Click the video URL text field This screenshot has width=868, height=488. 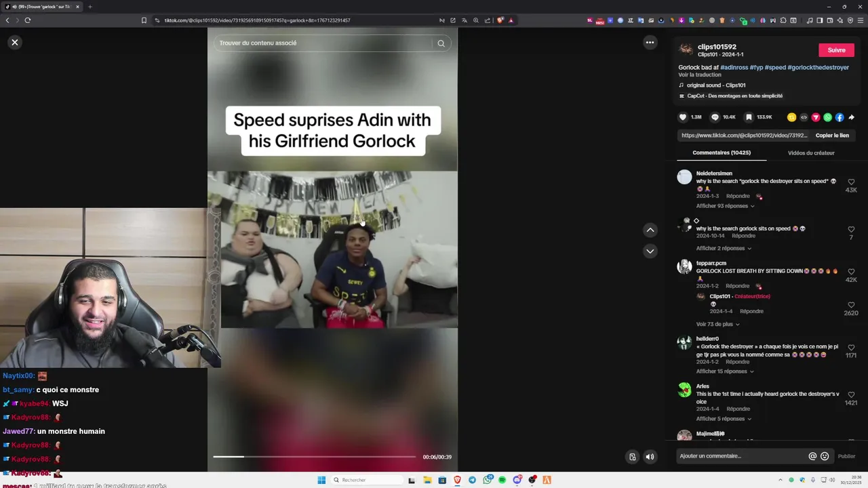tap(744, 136)
